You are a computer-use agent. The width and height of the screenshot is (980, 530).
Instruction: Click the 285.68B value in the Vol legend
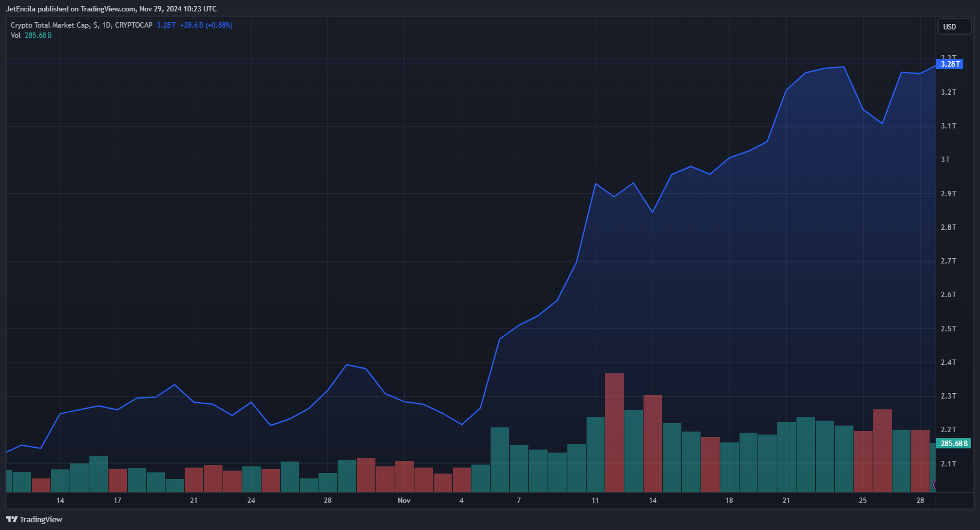coord(38,35)
